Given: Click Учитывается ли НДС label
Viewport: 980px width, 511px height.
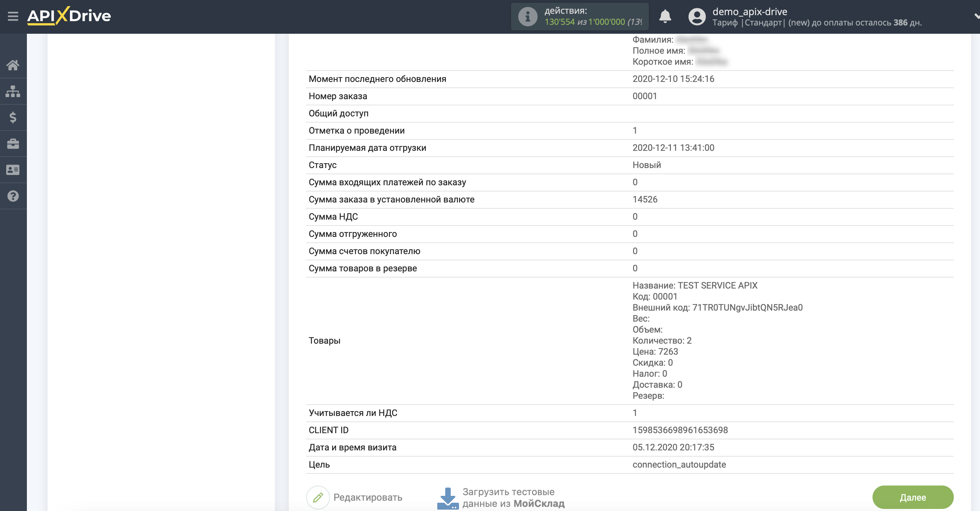Looking at the screenshot, I should (353, 413).
